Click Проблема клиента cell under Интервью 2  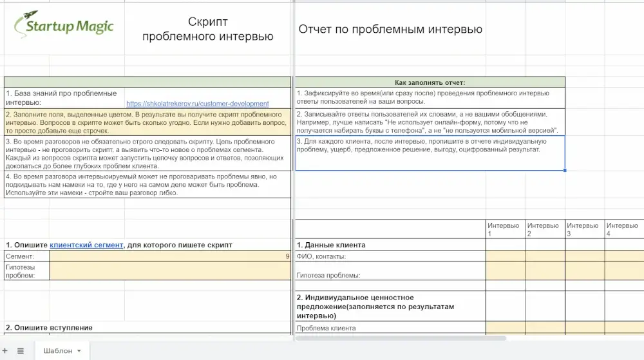545,328
